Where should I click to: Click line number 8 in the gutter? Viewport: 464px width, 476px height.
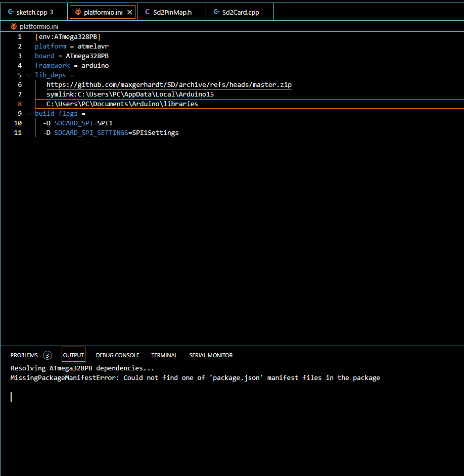[20, 104]
